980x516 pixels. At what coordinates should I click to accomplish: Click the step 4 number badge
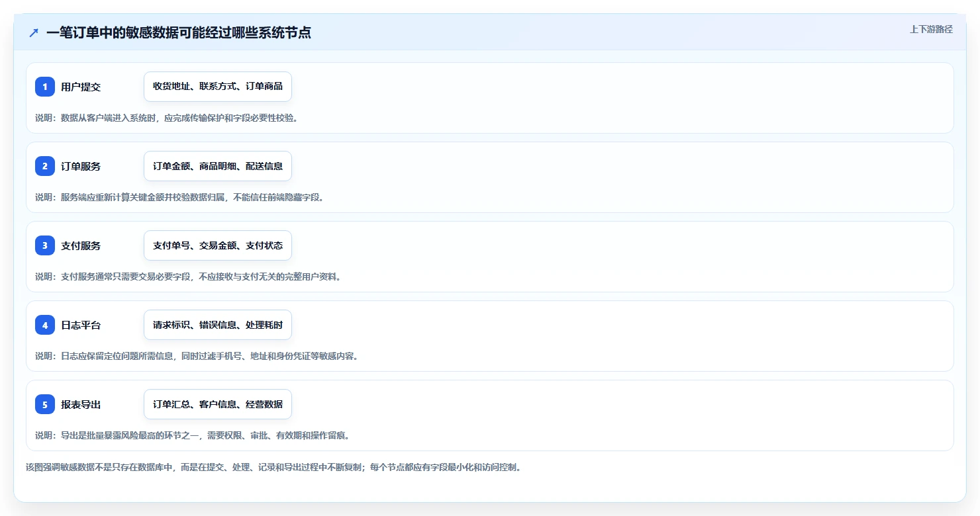[x=45, y=325]
